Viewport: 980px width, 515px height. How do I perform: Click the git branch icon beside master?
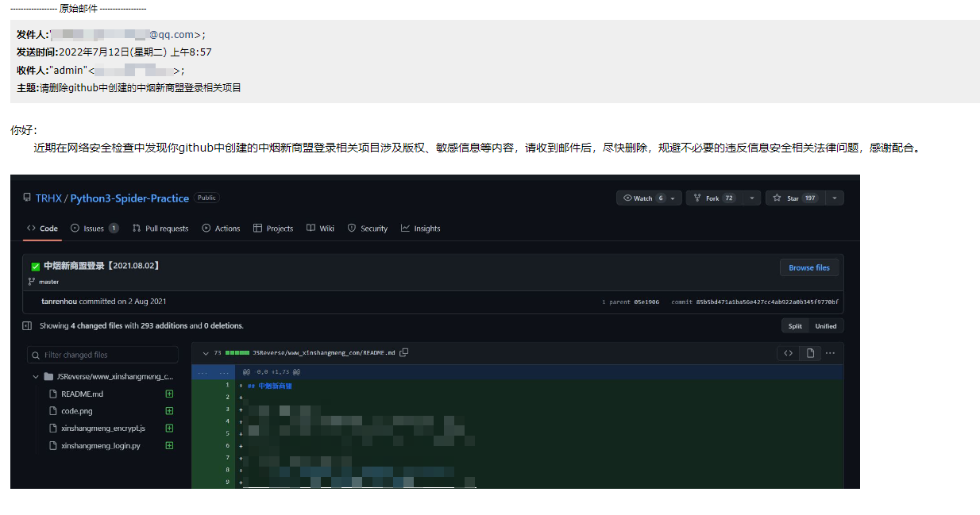[32, 282]
